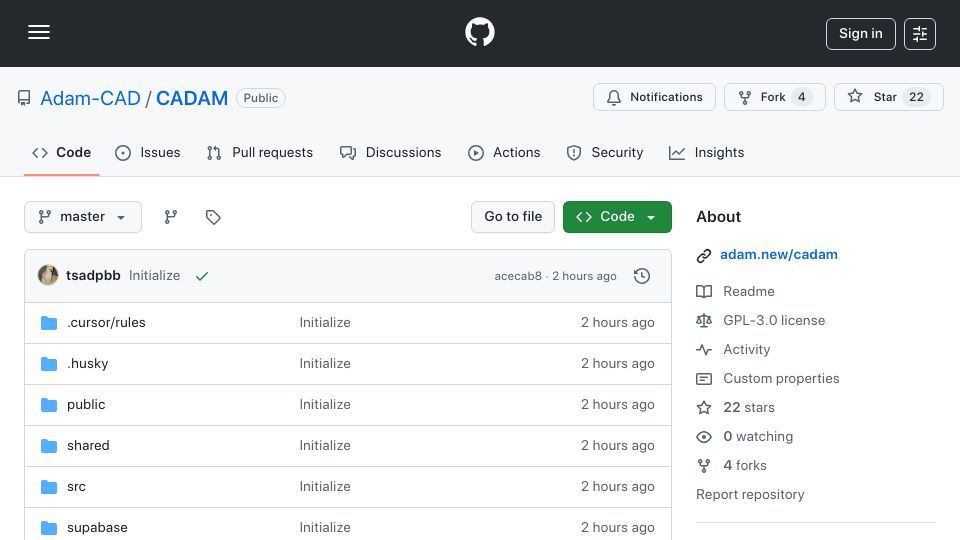Click Initialize commit in the src row
Screen dimensions: 960x540
324,487
